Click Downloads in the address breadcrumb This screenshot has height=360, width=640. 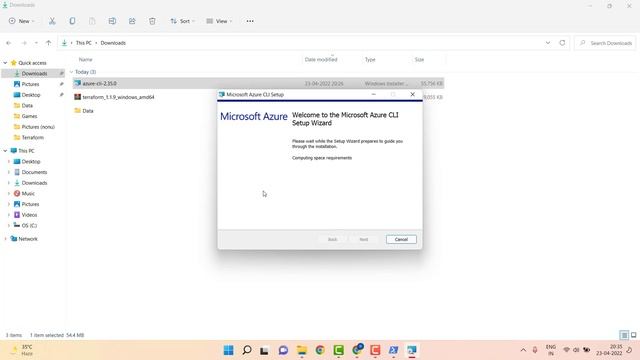point(113,43)
